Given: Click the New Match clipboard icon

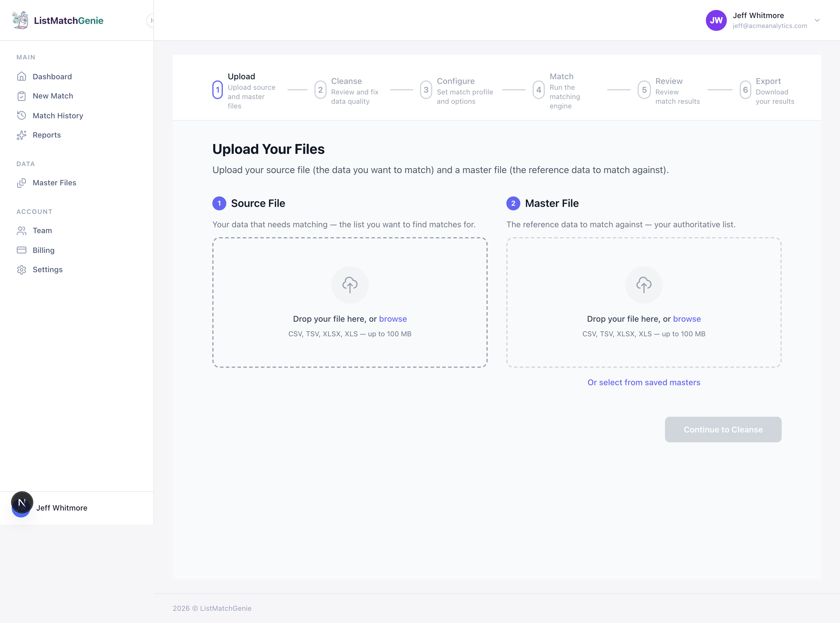Looking at the screenshot, I should tap(22, 96).
